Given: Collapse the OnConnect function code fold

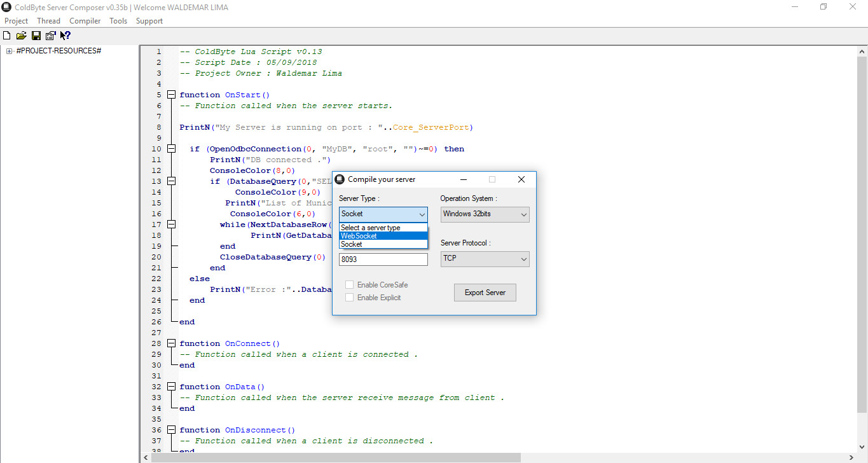Looking at the screenshot, I should (171, 343).
